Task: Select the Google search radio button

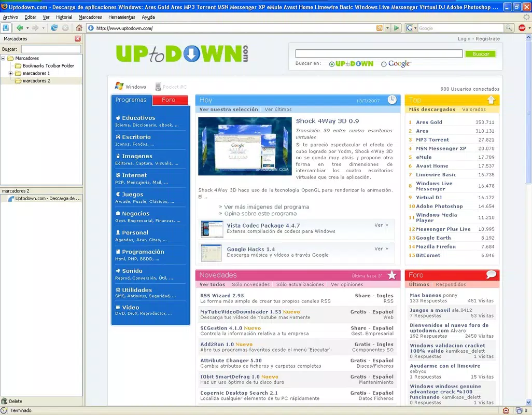Action: click(384, 64)
